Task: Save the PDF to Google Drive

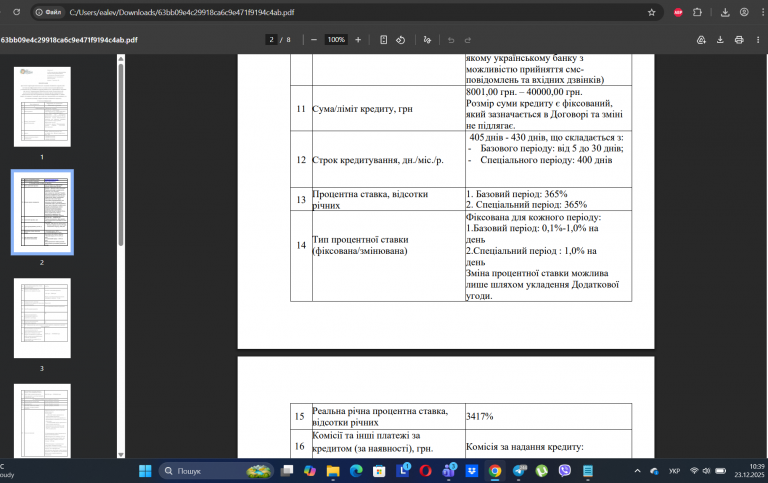Action: pos(701,40)
